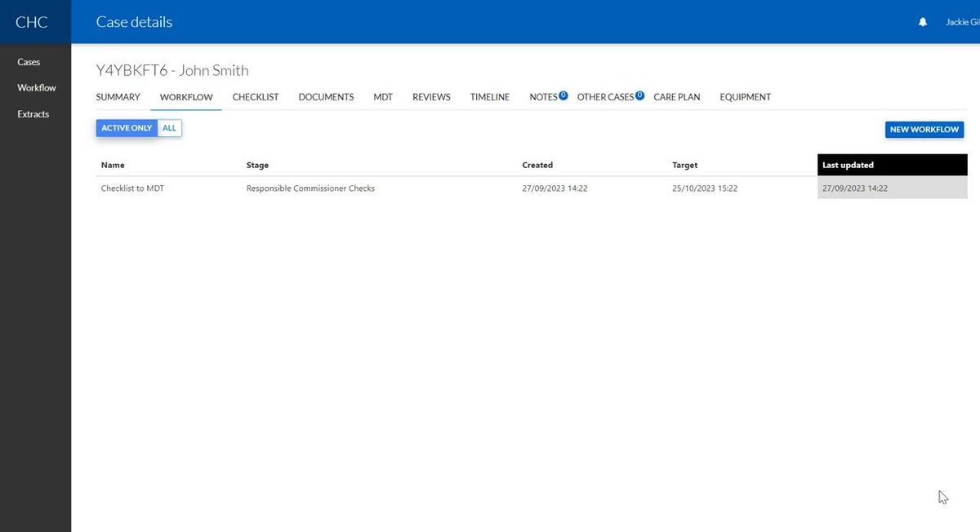Open Extracts in the sidebar

click(x=33, y=114)
